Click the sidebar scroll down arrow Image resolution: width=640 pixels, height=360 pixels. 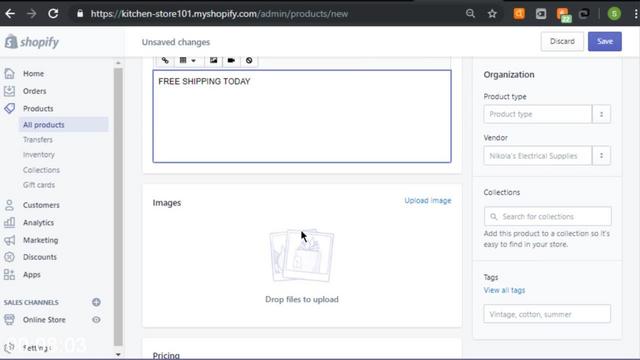118,354
